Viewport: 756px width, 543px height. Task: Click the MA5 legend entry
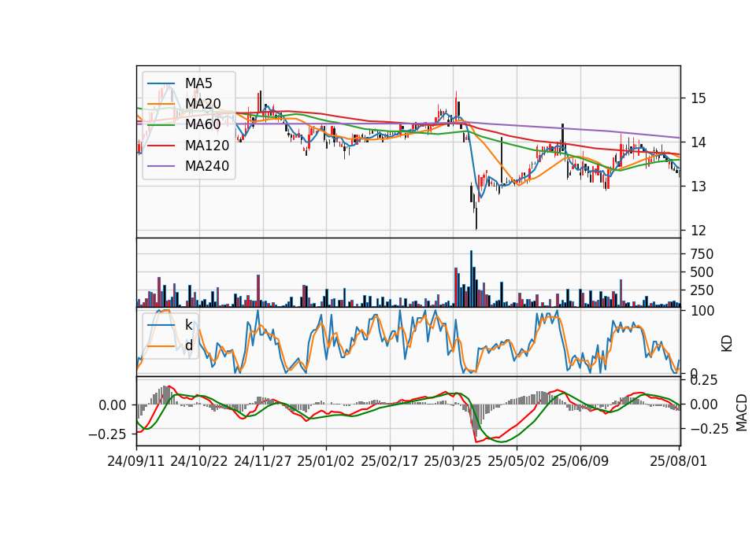coord(180,83)
